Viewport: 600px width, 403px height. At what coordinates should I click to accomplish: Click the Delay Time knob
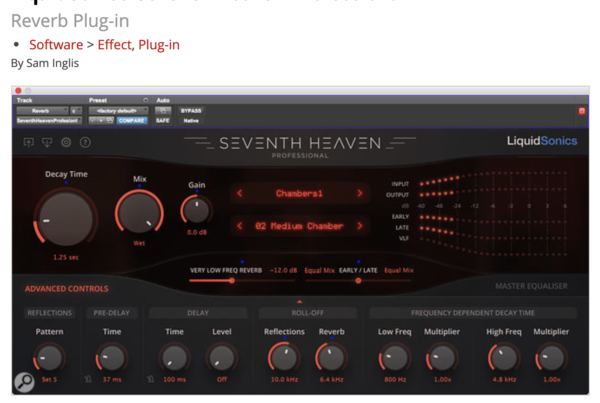pyautogui.click(x=174, y=358)
